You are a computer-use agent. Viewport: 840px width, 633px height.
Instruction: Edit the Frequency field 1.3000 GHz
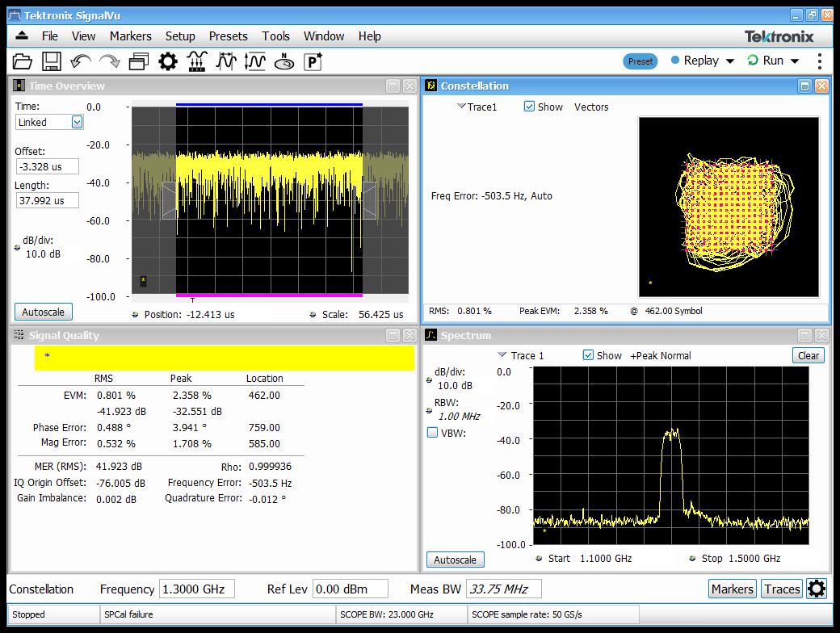(196, 589)
